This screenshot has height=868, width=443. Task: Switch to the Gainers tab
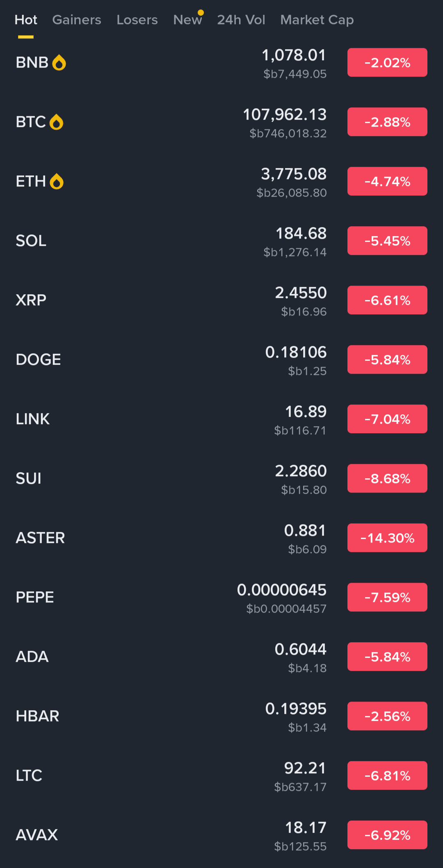click(x=77, y=20)
